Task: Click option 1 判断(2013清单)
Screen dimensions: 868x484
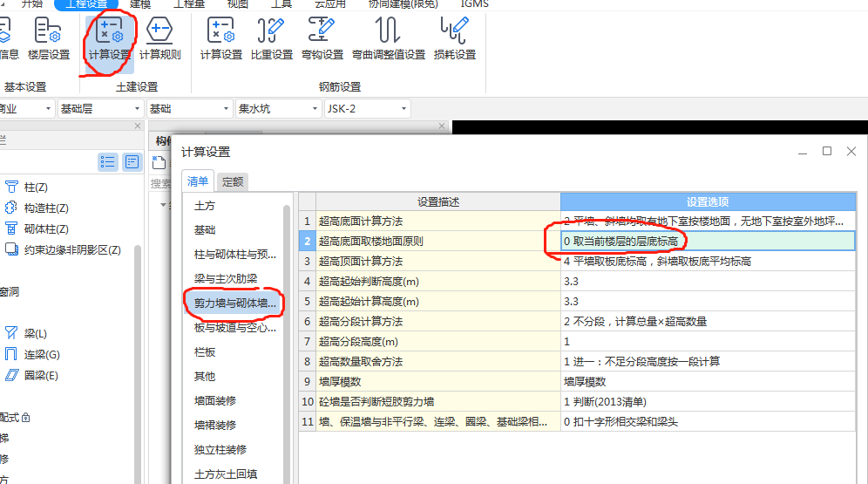Action: click(x=708, y=401)
